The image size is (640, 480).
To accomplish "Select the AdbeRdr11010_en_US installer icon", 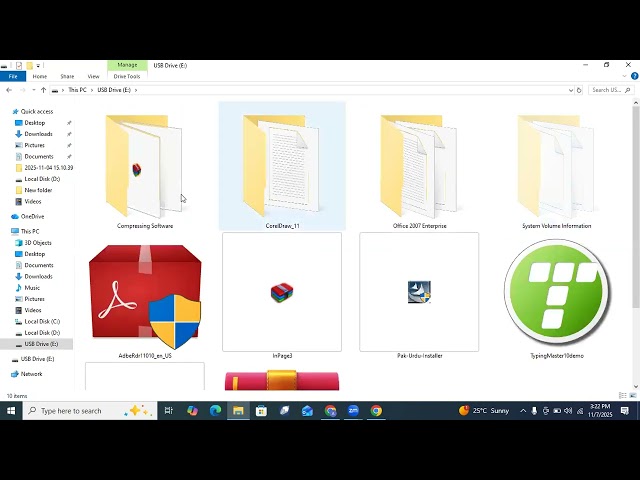I will click(x=145, y=296).
